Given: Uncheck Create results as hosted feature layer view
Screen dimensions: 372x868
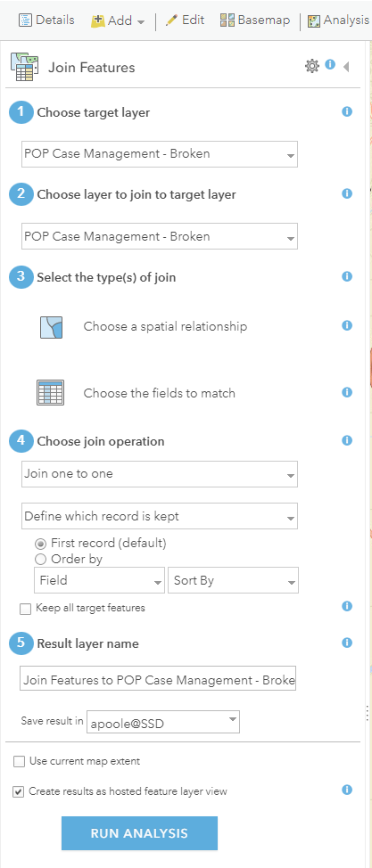Looking at the screenshot, I should (x=19, y=792).
